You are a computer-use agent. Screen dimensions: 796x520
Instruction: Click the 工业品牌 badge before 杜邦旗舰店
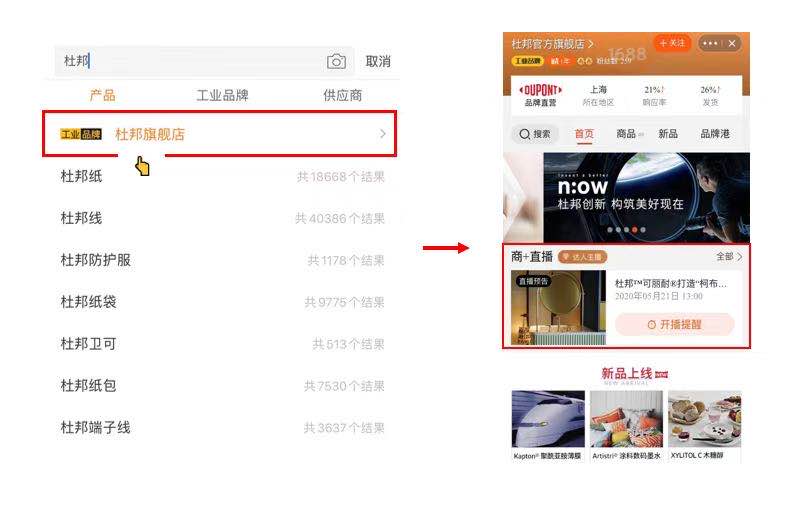point(81,135)
